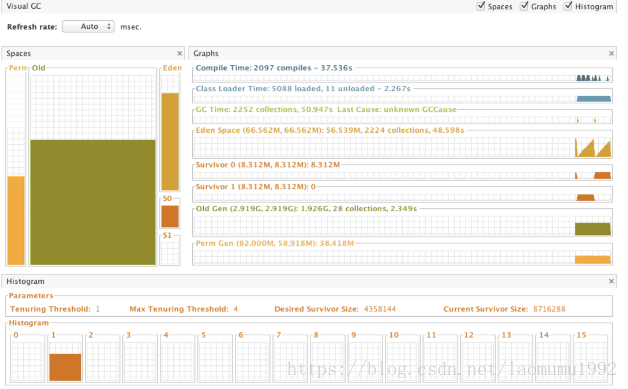Screen dimensions: 628x389
Task: Click the Spaces panel title
Action: click(x=18, y=53)
